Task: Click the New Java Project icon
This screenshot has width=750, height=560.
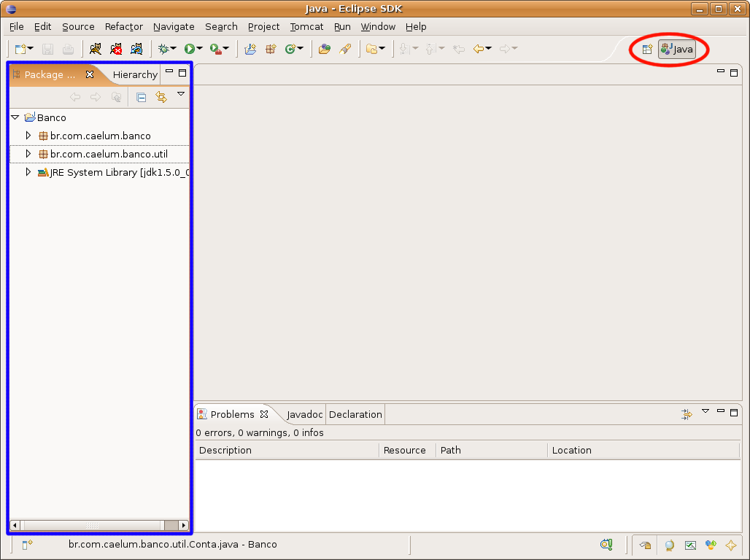Action: coord(250,49)
